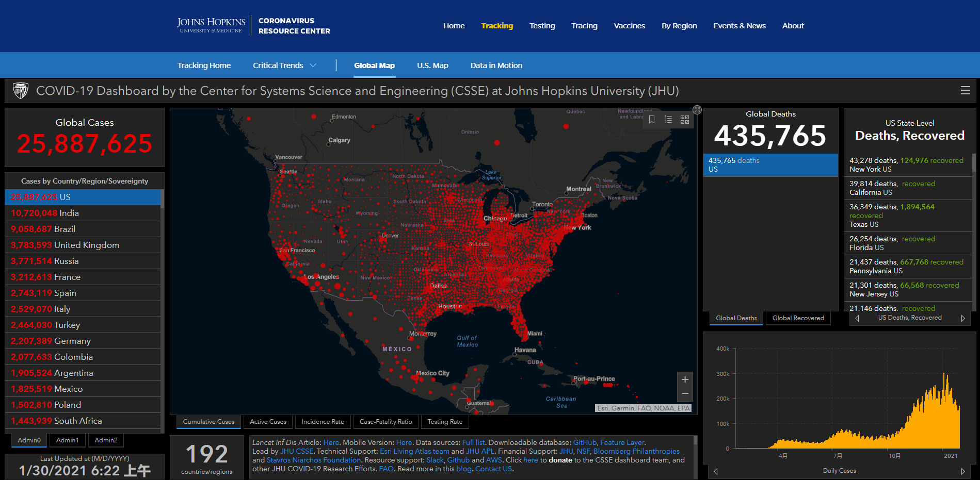Viewport: 980px width, 480px height.
Task: Select the New York US deaths row
Action: point(908,165)
